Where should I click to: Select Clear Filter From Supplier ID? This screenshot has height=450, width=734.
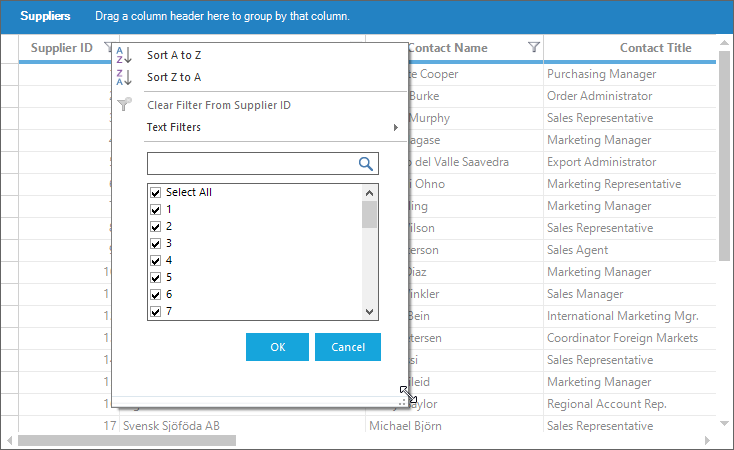(219, 105)
